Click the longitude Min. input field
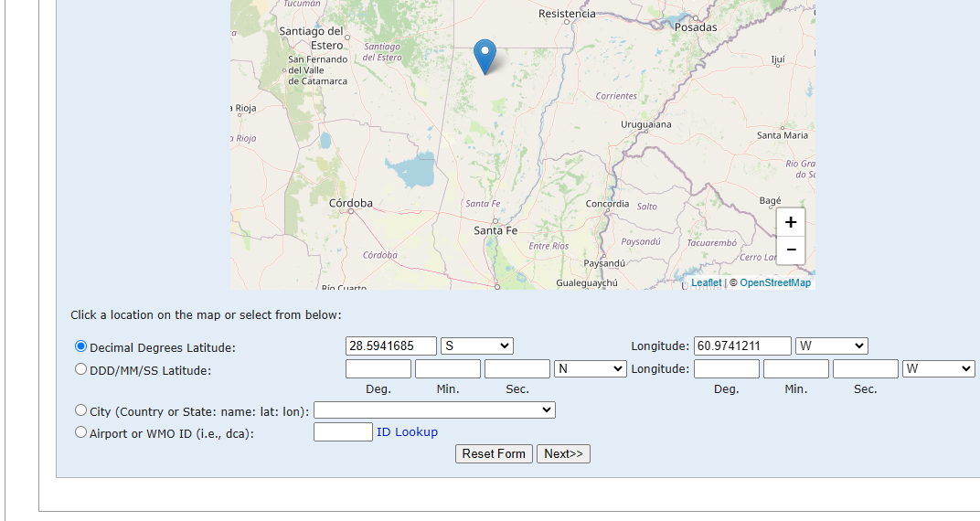Screen dimensions: 980x521 (x=795, y=369)
